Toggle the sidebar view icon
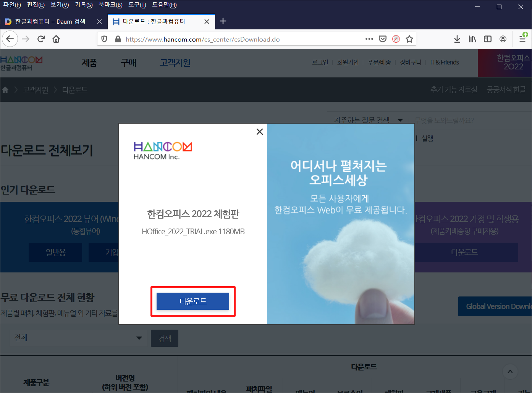The height and width of the screenshot is (393, 532). click(488, 39)
